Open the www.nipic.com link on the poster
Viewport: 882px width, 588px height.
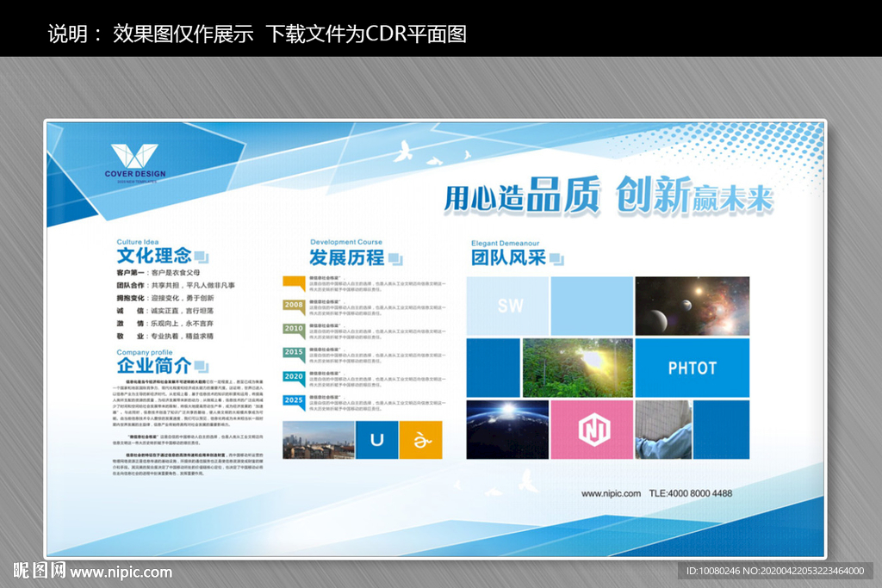tap(611, 493)
